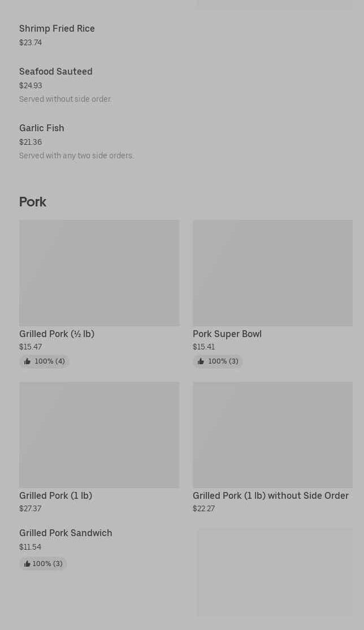364x630 pixels.
Task: Select the Pork Super Bowl title
Action: (x=227, y=334)
